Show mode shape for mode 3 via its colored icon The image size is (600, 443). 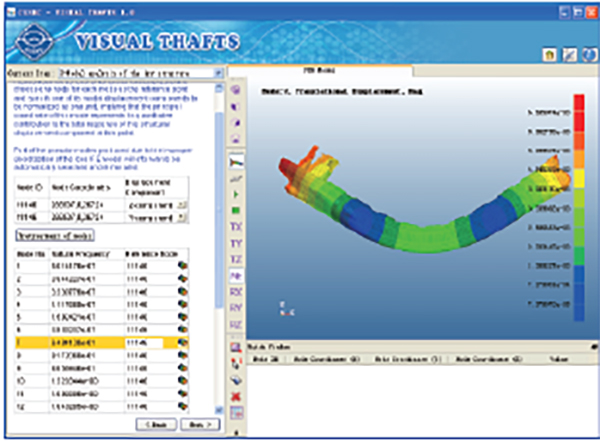tap(183, 292)
